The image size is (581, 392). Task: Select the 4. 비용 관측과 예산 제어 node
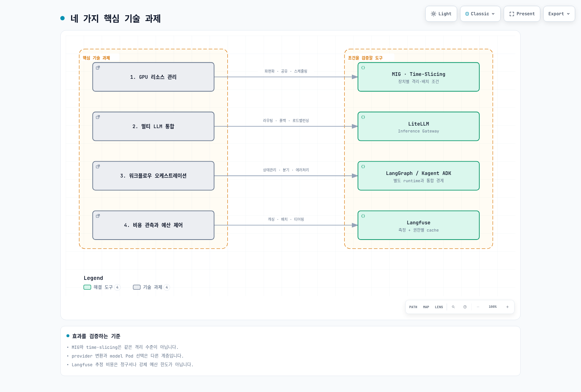pyautogui.click(x=153, y=225)
